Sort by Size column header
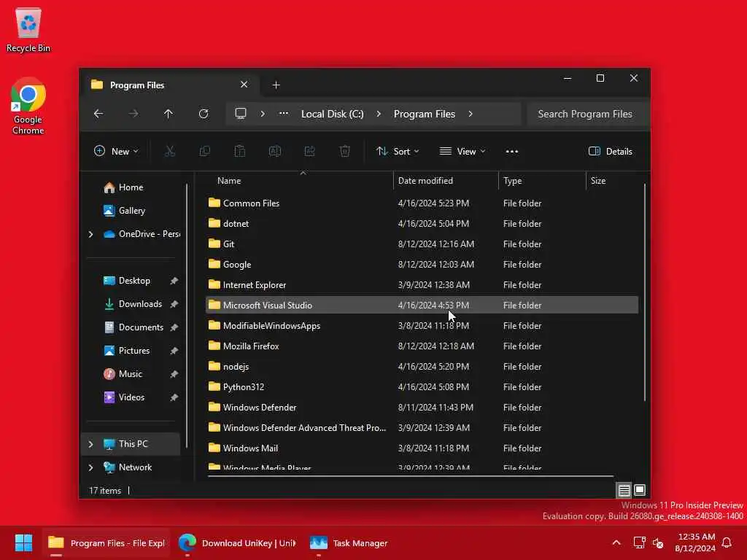 598,181
